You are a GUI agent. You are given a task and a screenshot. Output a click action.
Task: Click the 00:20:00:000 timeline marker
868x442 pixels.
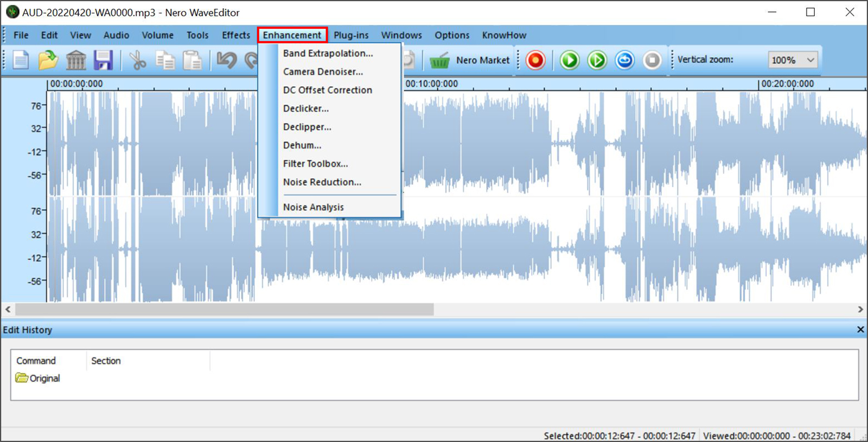pyautogui.click(x=788, y=84)
